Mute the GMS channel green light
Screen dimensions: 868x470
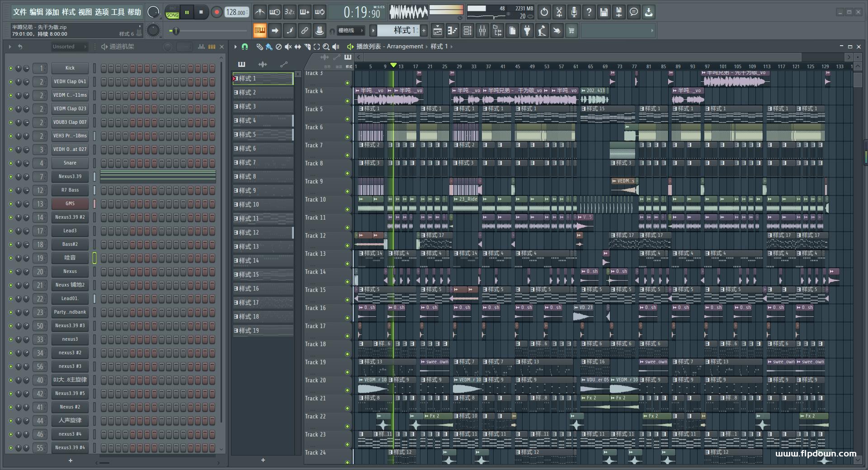(x=11, y=204)
